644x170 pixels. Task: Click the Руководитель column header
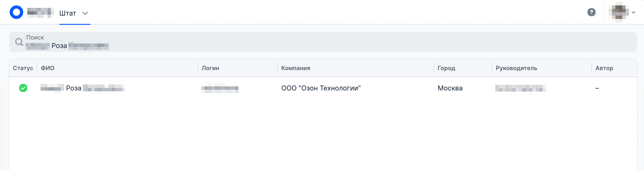[x=517, y=68]
